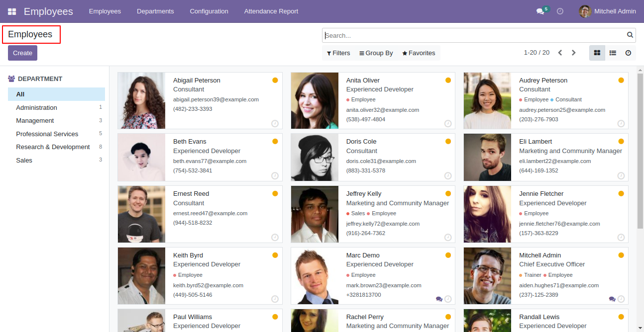Open Keith Byrd's photo
This screenshot has width=644, height=332.
pos(141,276)
